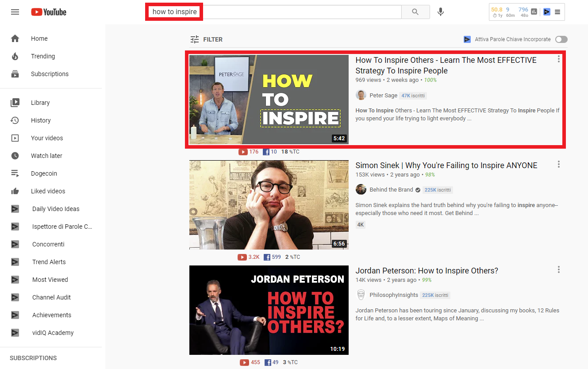Screen dimensions: 588x369
Task: Click the SUBSCRIPTIONS section heading
Action: (x=33, y=358)
